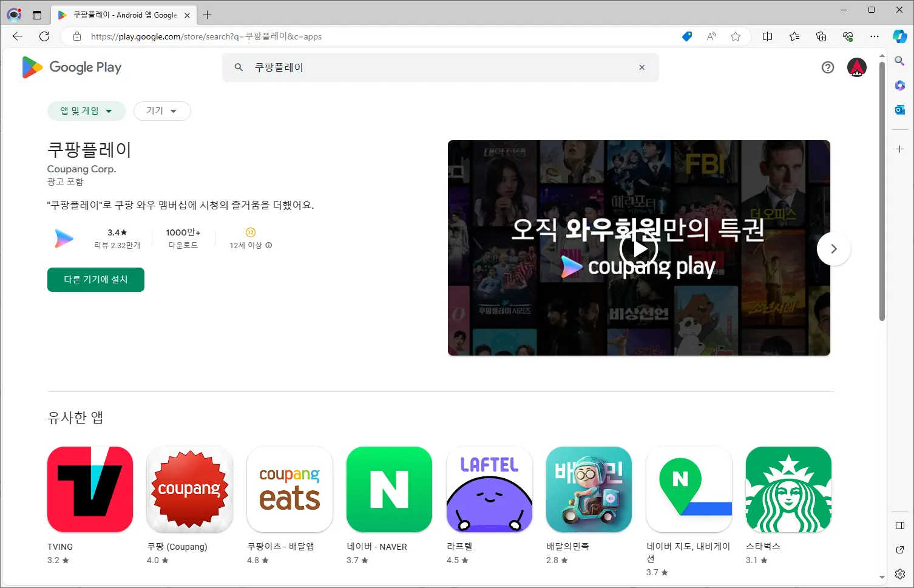Refresh the page
This screenshot has width=914, height=588.
[44, 36]
